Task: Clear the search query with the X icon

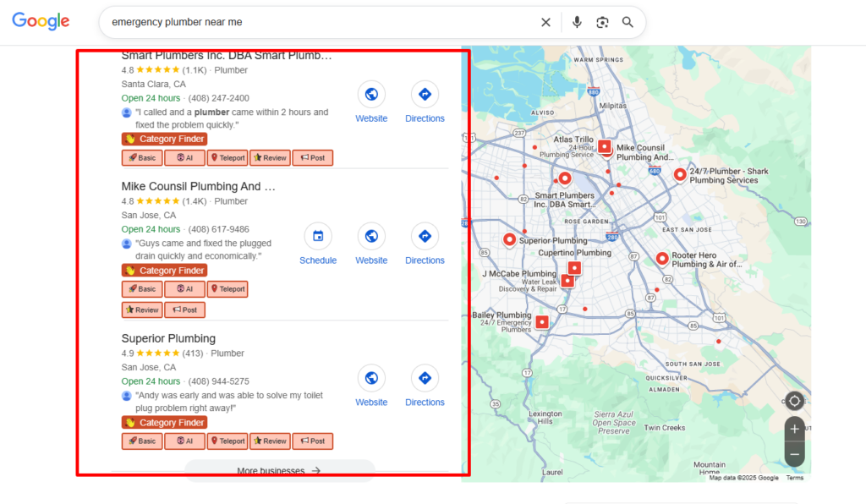Action: pyautogui.click(x=545, y=22)
